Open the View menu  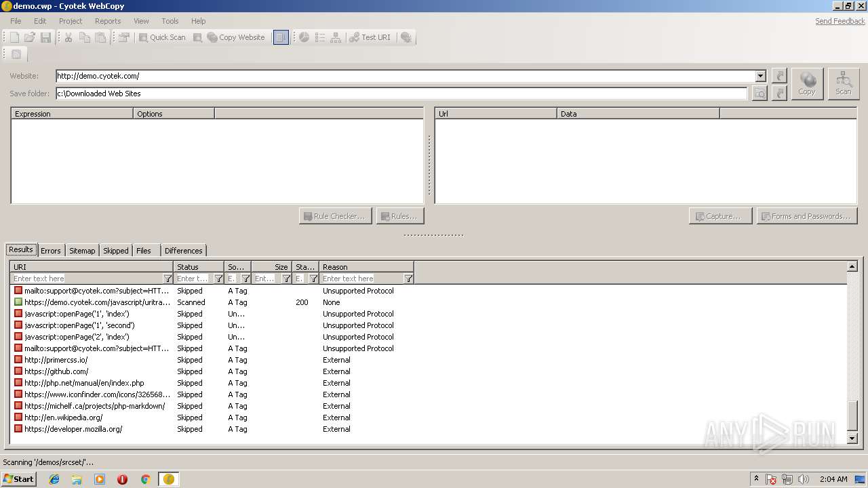tap(141, 21)
